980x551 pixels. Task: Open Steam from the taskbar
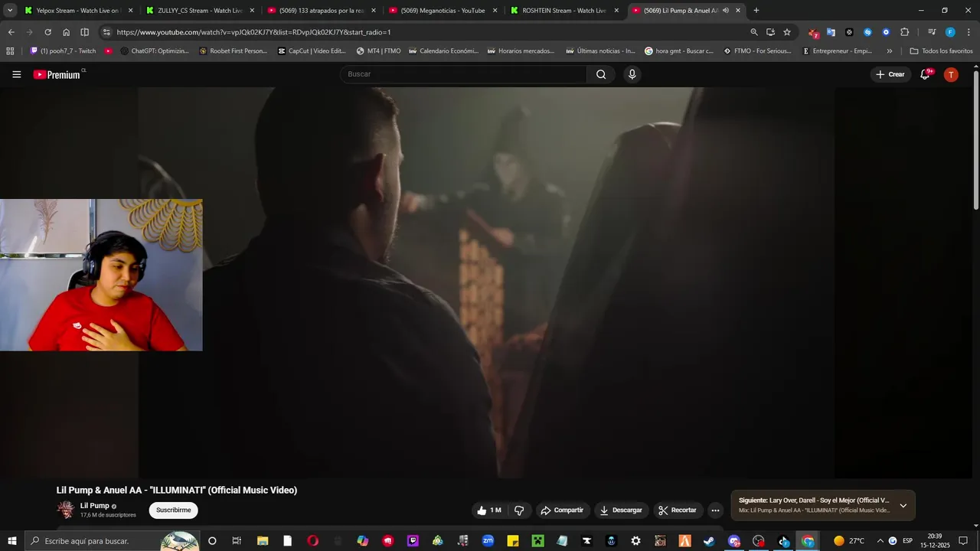click(x=709, y=541)
